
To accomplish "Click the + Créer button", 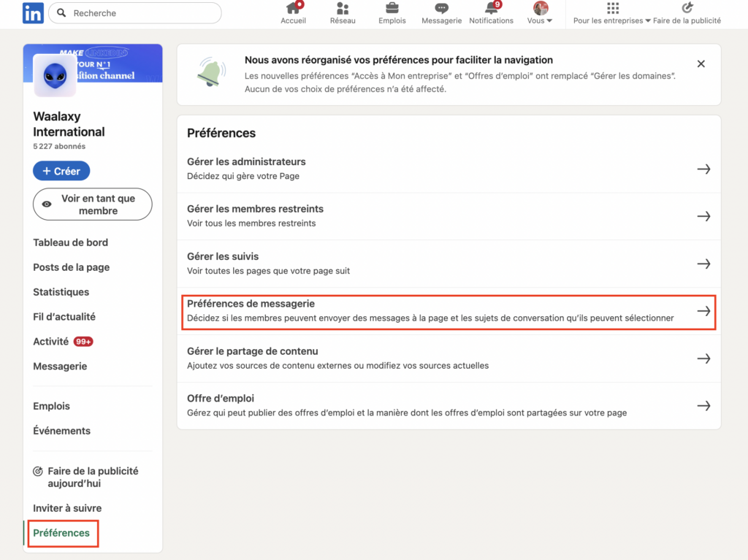I will 61,170.
